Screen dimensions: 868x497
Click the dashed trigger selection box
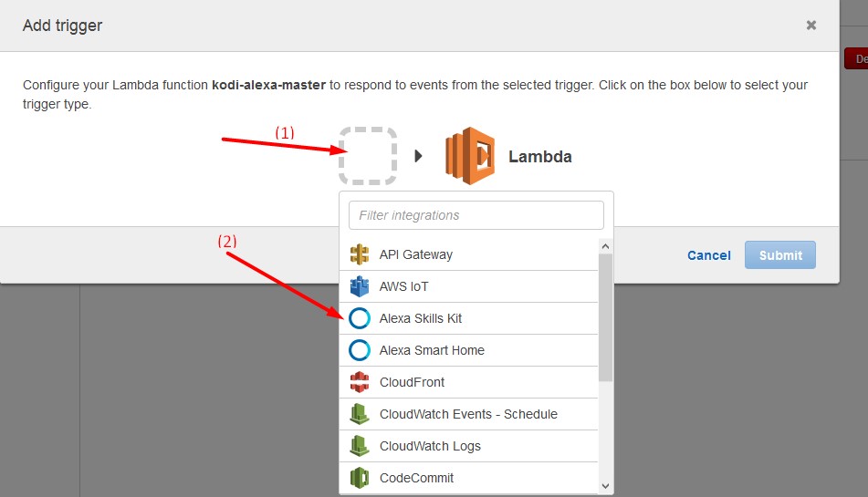368,156
